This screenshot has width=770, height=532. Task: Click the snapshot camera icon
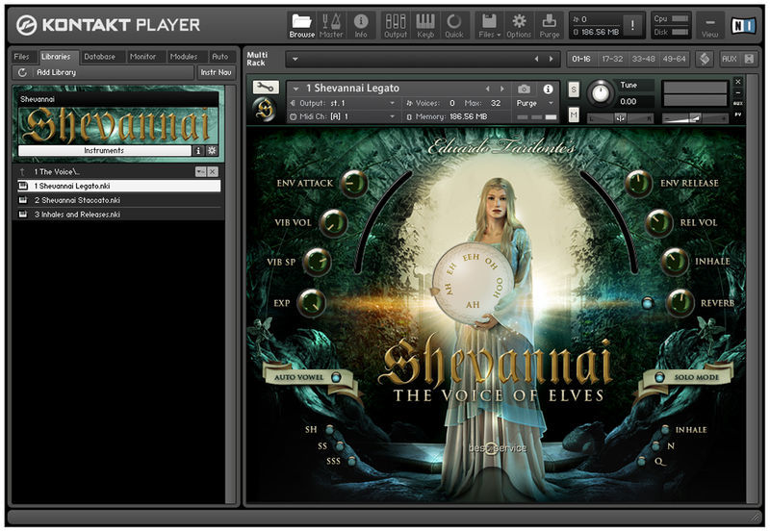tap(524, 89)
